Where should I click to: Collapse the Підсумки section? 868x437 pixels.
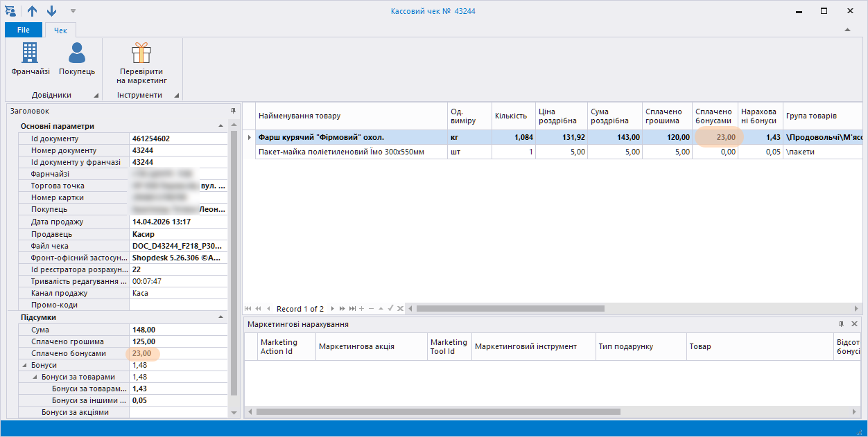click(220, 317)
